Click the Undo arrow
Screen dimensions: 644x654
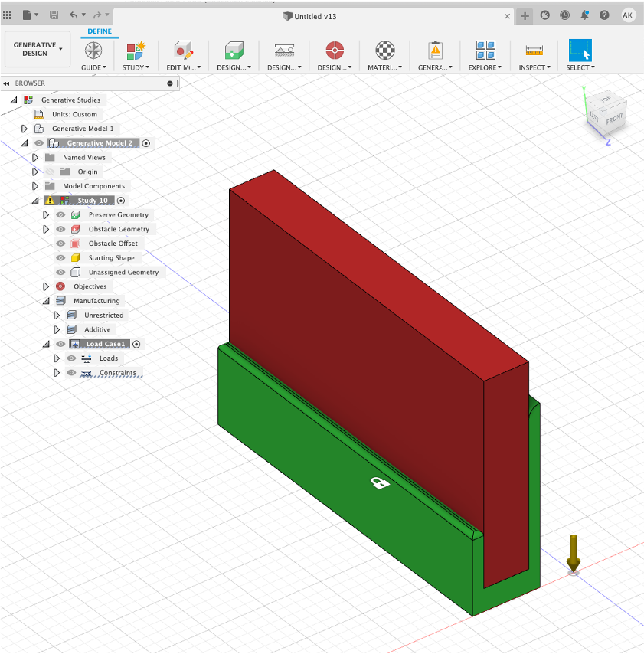74,15
